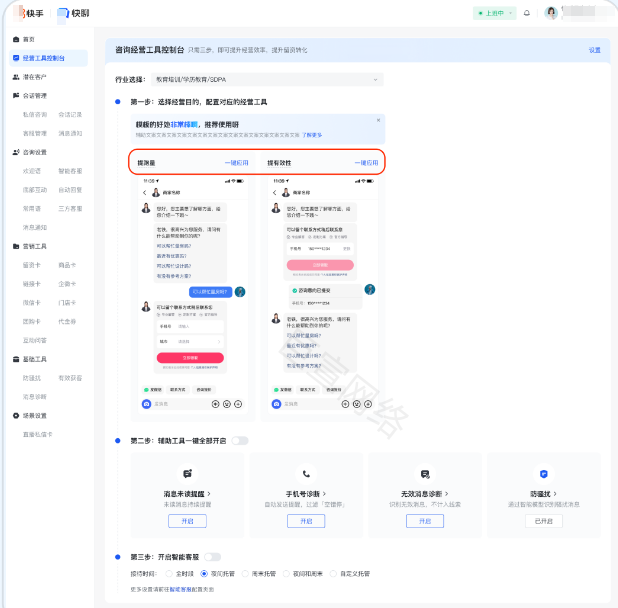
Task: Toggle 辅助工具一键全部开启 switch
Action: coord(240,440)
